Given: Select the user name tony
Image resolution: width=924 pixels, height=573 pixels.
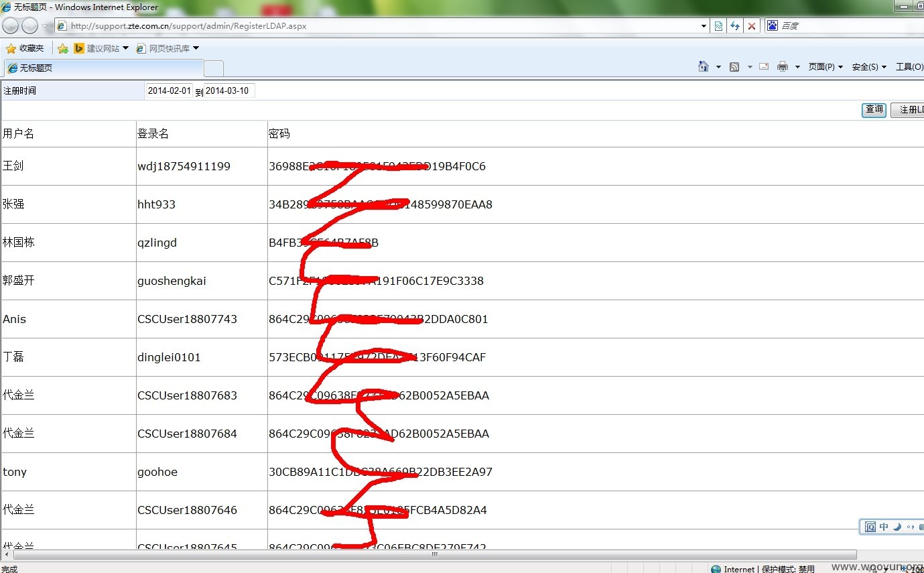Looking at the screenshot, I should point(15,472).
